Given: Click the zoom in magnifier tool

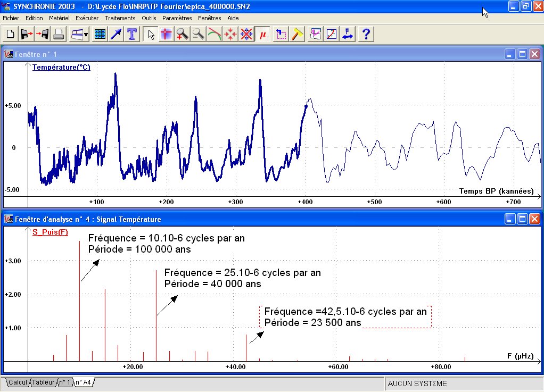Looking at the screenshot, I should (183, 35).
